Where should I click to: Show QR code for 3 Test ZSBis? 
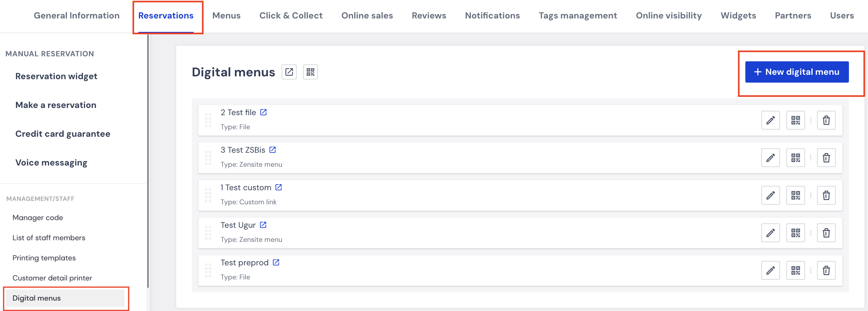[796, 158]
